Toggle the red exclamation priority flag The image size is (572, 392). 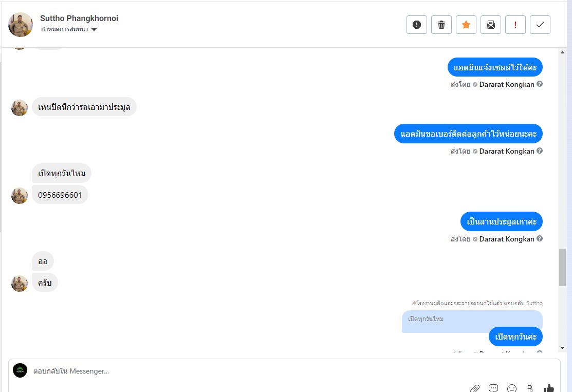coord(515,25)
